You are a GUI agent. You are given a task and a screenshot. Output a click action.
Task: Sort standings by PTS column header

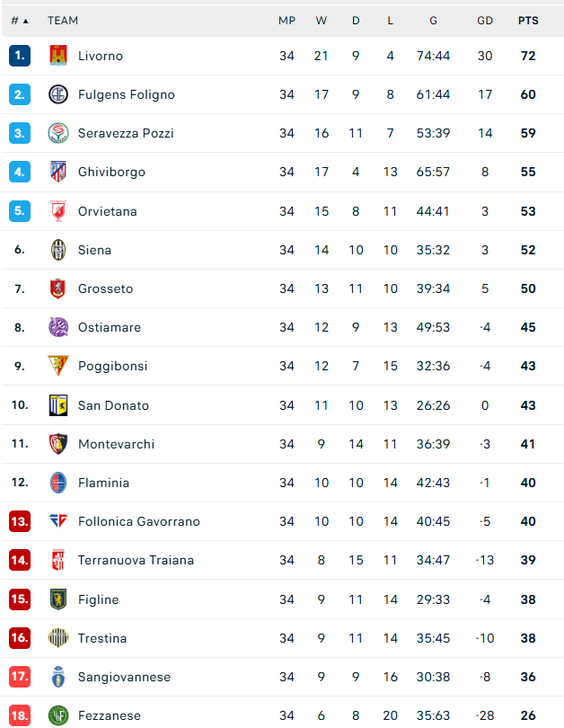click(528, 21)
